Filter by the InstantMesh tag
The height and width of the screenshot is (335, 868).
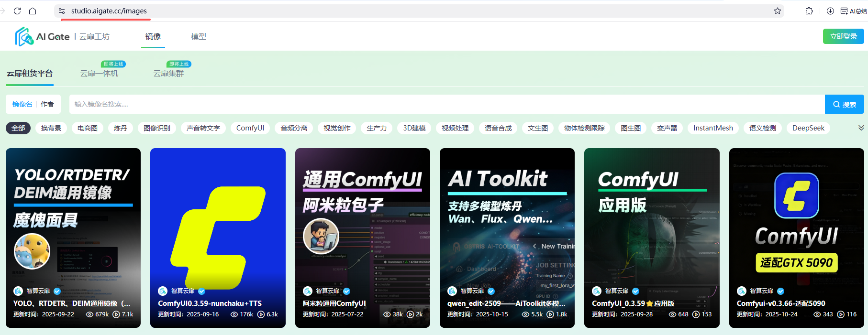(713, 128)
